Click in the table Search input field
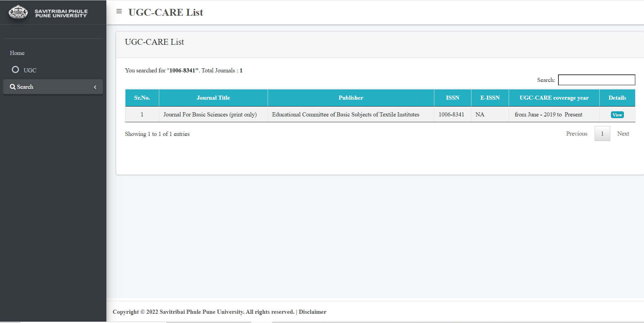 pyautogui.click(x=596, y=80)
